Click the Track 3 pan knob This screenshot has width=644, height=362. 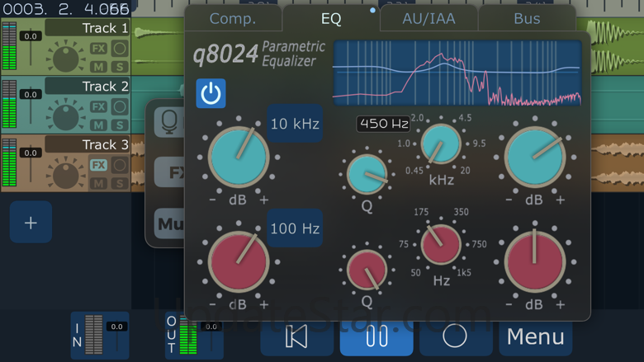coord(66,175)
